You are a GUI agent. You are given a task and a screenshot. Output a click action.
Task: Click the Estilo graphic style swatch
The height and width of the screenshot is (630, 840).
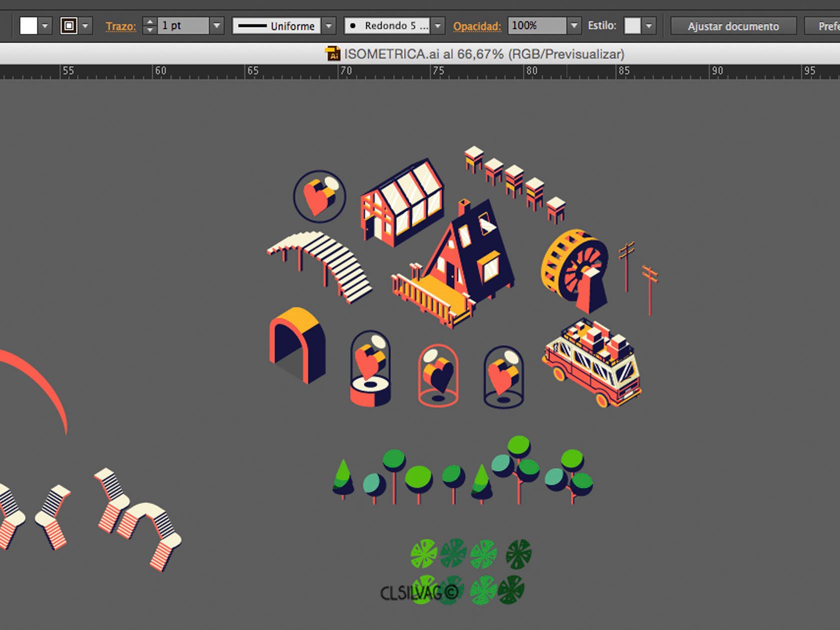pos(632,26)
